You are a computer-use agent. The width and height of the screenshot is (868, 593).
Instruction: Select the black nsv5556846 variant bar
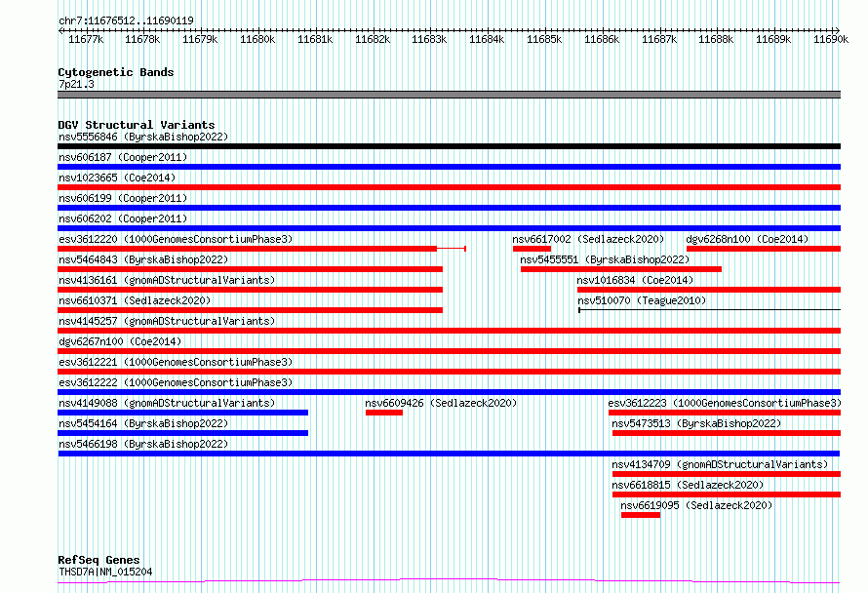(449, 146)
